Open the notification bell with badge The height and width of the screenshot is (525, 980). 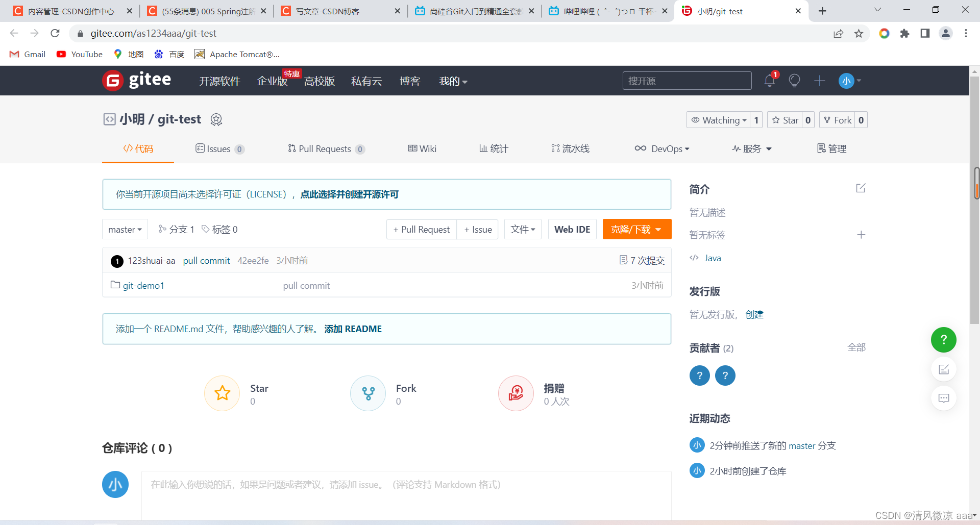point(769,81)
